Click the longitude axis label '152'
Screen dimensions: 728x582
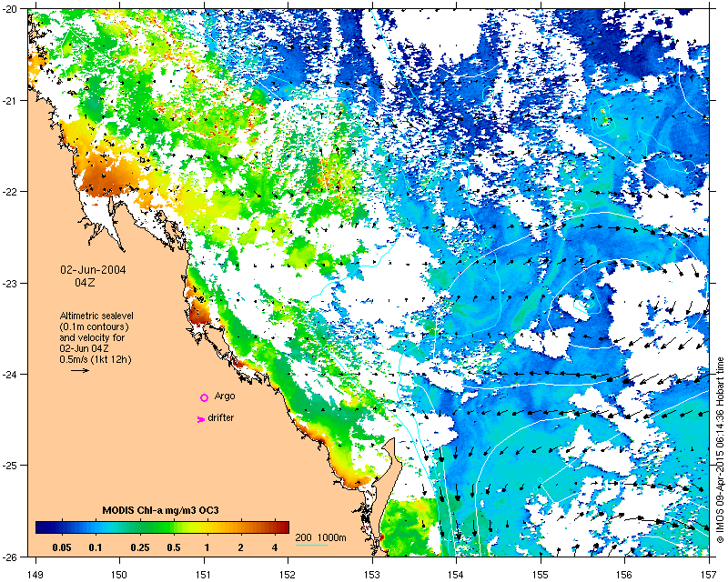288,575
